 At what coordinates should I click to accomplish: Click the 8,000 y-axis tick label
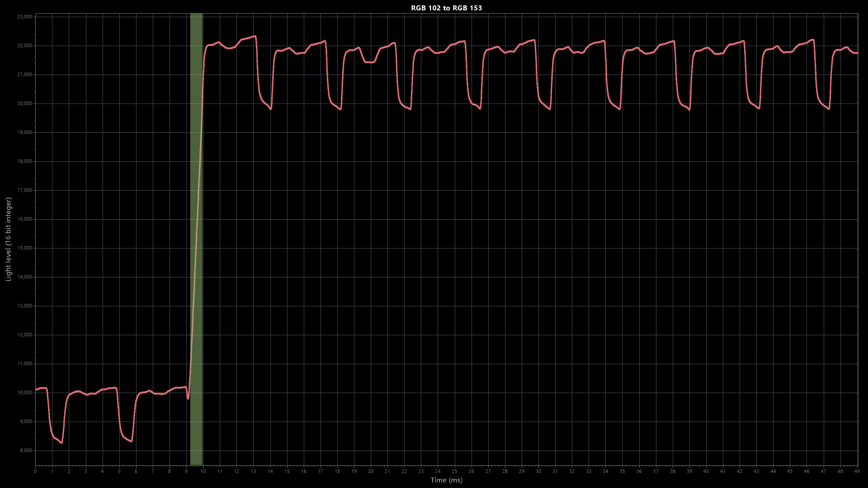click(x=25, y=450)
